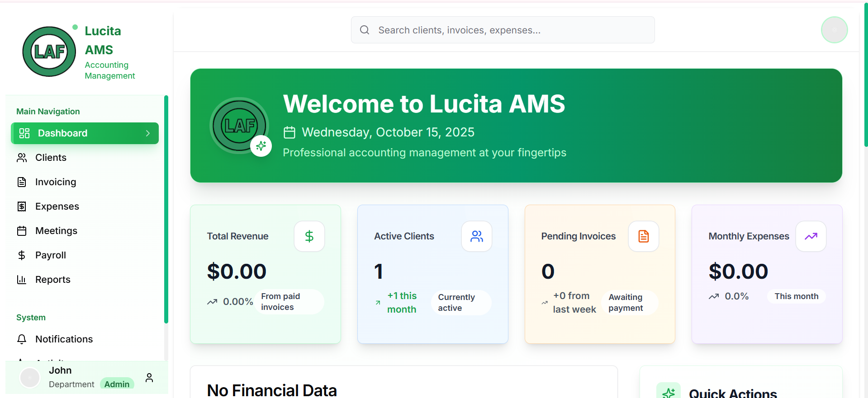
Task: Click the sparkles icon next to Quick Actions
Action: pos(669,391)
